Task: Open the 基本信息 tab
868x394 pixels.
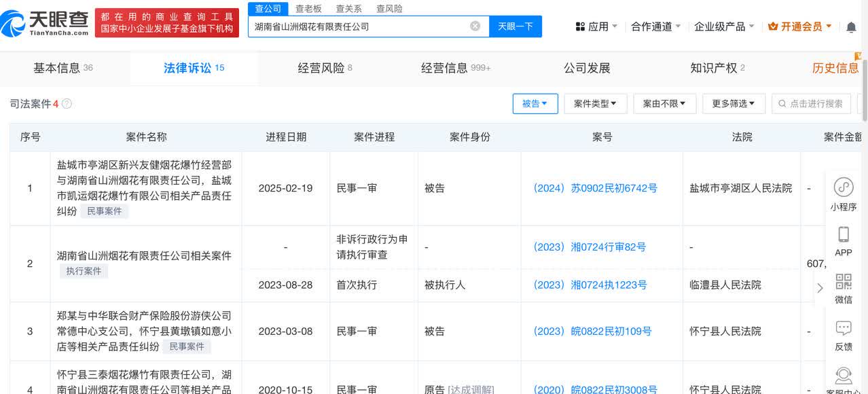Action: tap(63, 68)
